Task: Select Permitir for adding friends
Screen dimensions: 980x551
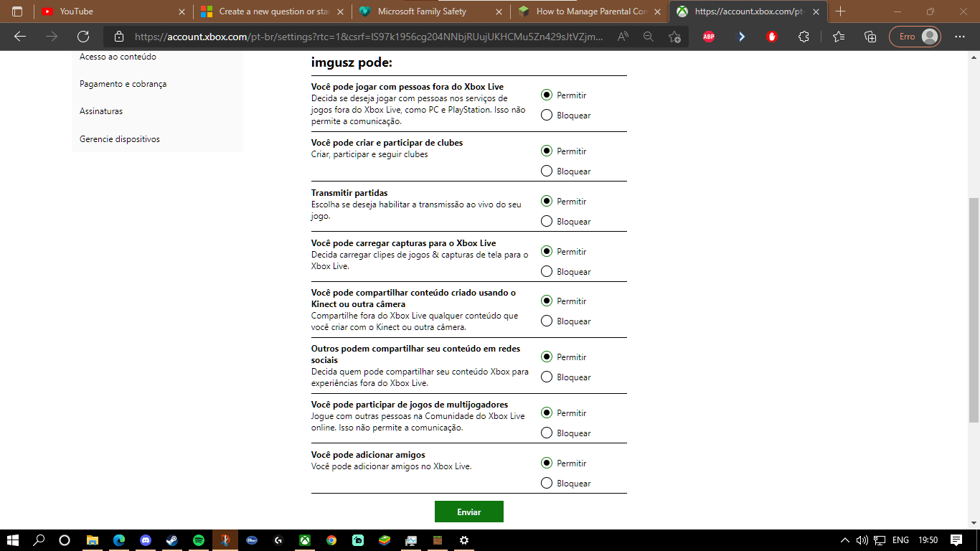Action: 547,463
